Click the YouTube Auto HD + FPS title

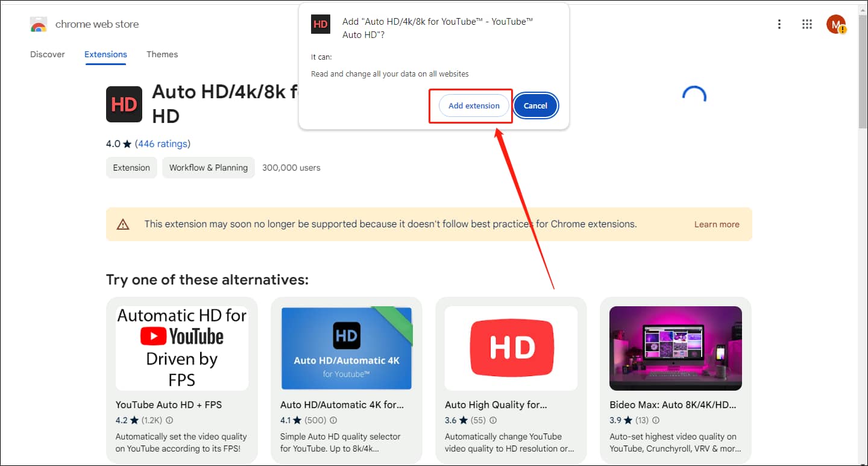(169, 405)
